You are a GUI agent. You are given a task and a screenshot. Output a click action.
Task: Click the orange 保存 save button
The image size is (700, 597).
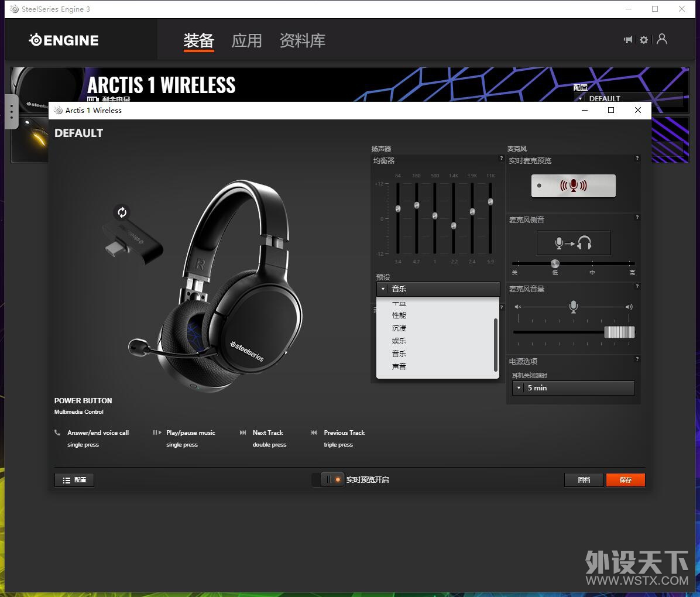[626, 480]
